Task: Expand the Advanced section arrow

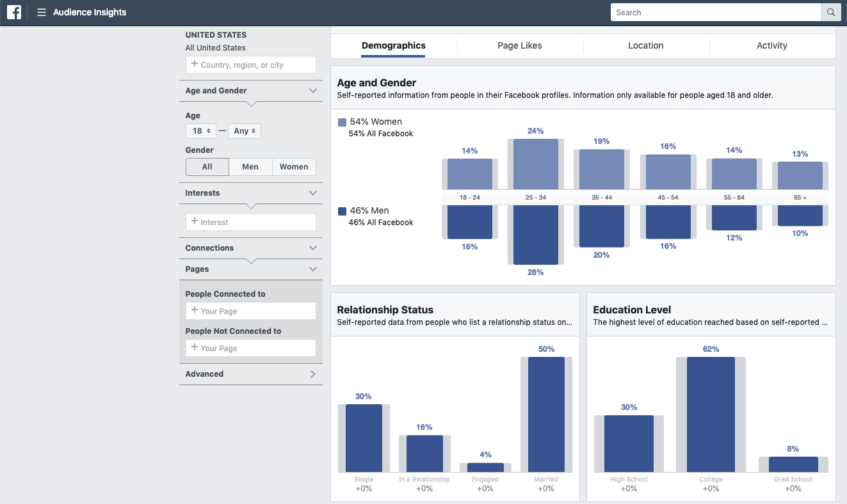Action: 313,374
